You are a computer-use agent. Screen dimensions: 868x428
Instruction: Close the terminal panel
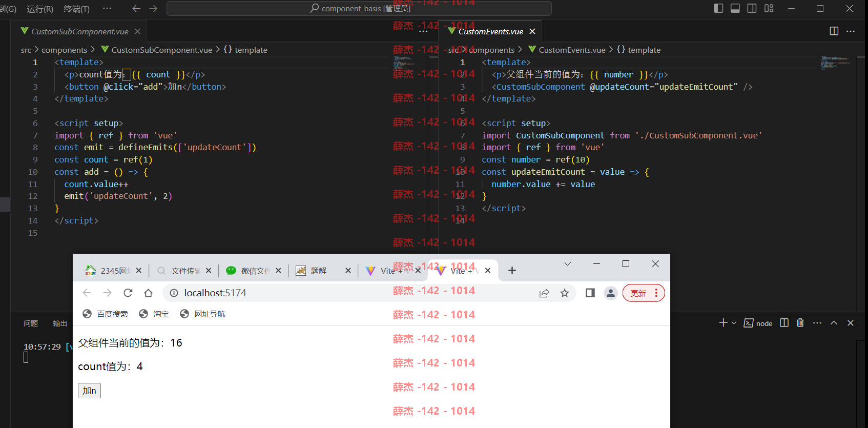click(851, 323)
